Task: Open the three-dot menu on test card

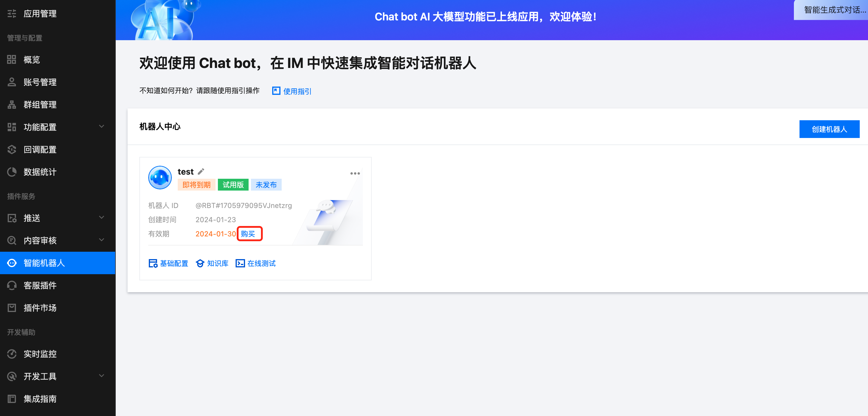Action: (355, 173)
